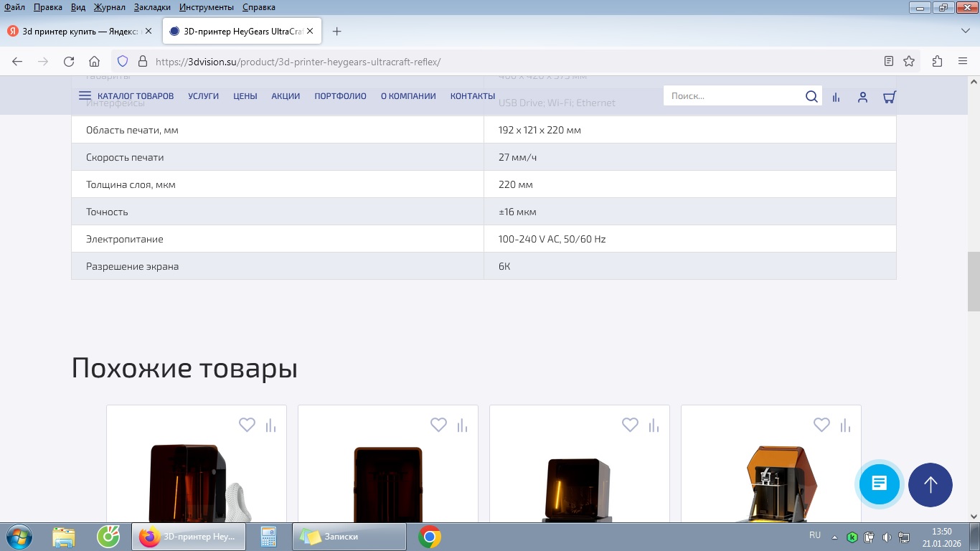Viewport: 980px width, 551px height.
Task: Bookmark this page with star icon
Action: (x=909, y=62)
